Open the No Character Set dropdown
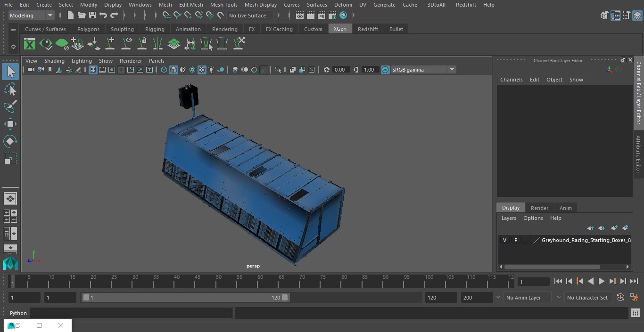The height and width of the screenshot is (332, 644). coord(587,298)
